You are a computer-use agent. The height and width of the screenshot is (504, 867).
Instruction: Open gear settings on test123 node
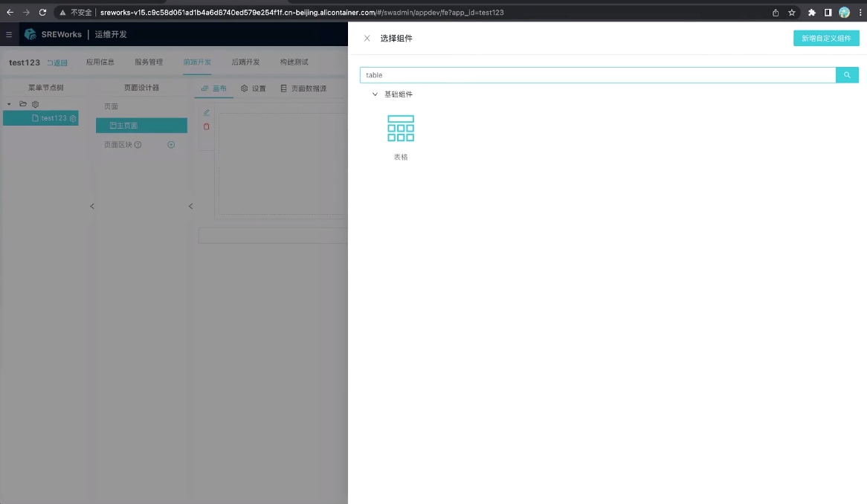tap(73, 118)
